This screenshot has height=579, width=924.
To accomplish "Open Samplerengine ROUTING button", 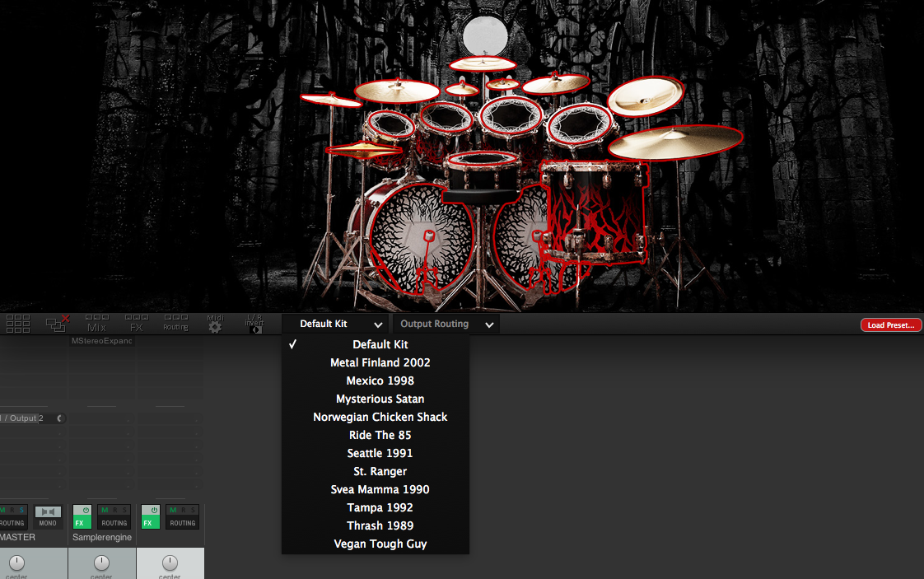I will coord(114,523).
